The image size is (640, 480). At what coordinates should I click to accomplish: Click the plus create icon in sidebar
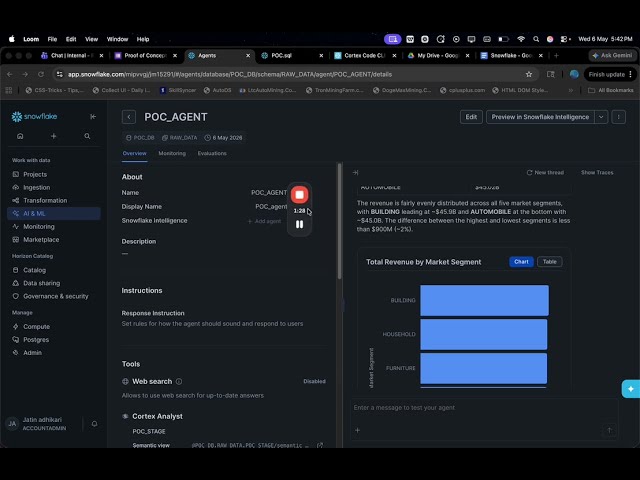[x=53, y=136]
